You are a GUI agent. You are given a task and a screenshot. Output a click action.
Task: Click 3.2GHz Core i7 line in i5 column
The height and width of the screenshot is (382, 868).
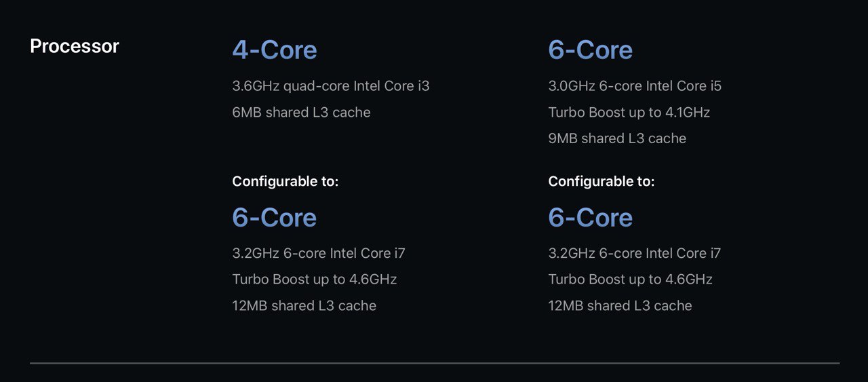[635, 253]
